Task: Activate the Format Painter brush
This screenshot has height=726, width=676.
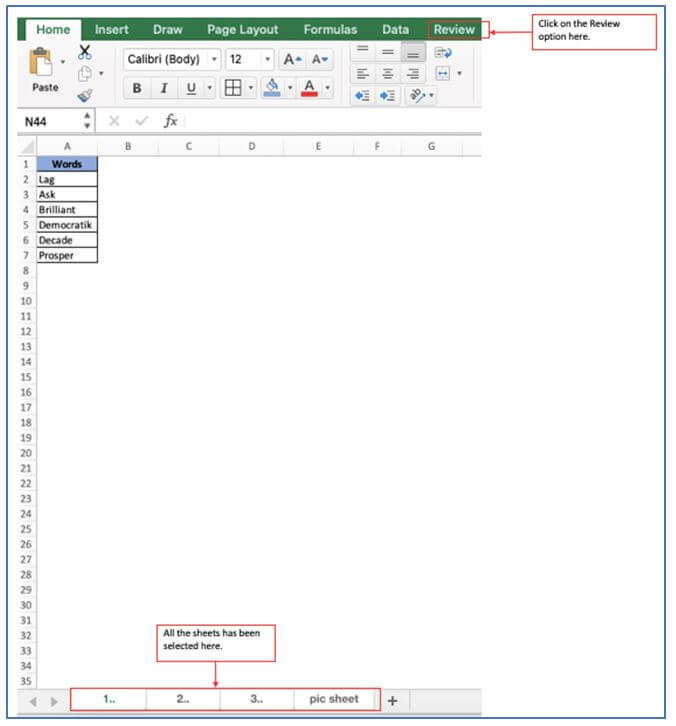Action: [x=85, y=95]
